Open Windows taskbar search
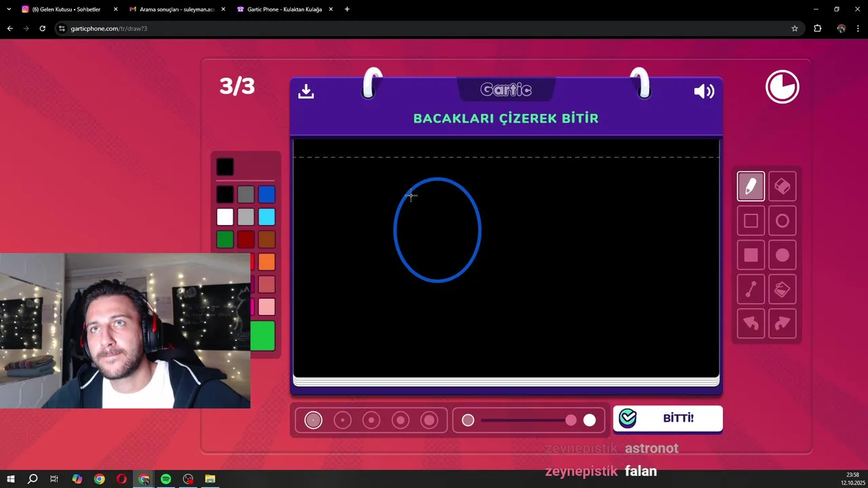This screenshot has width=868, height=488. point(33,479)
